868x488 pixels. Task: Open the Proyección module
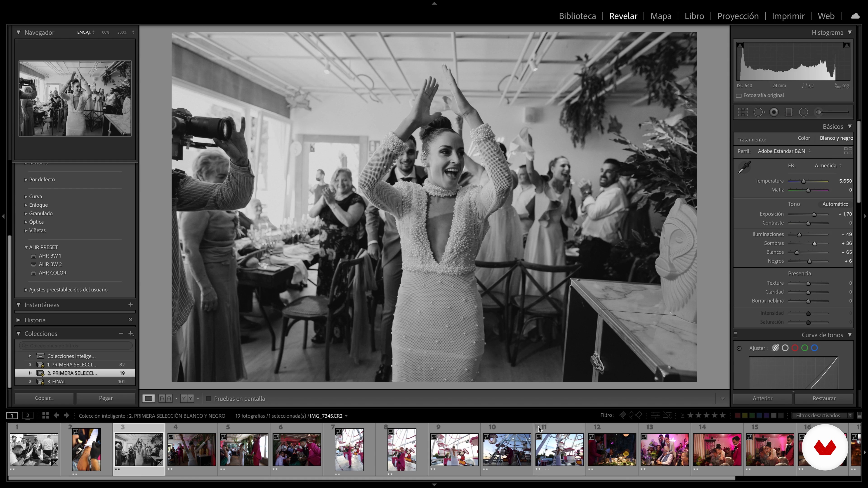tap(738, 16)
